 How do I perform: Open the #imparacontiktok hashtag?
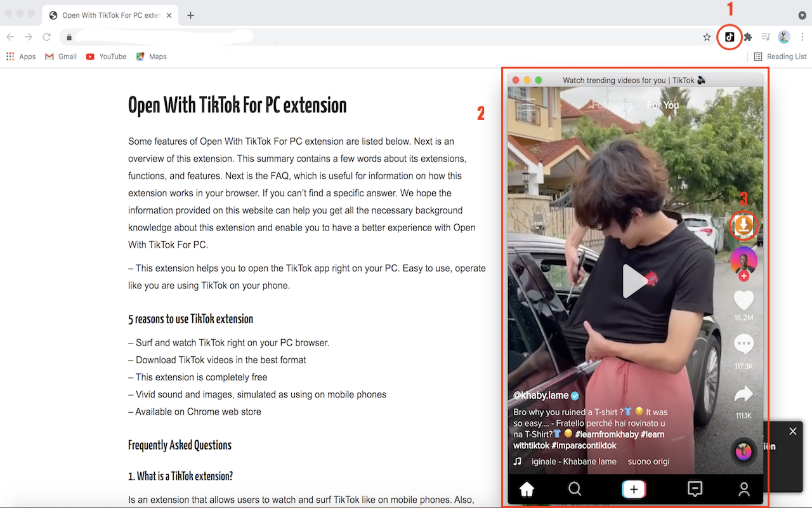point(585,446)
